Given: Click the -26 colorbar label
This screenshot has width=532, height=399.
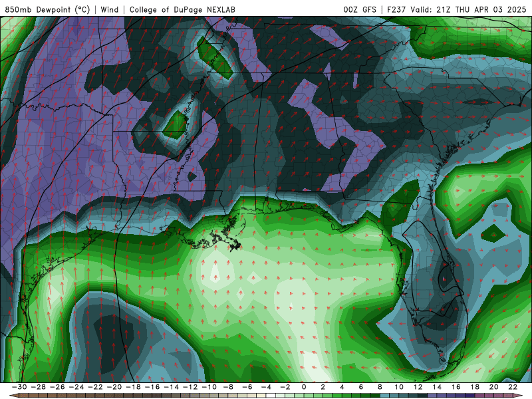Looking at the screenshot, I should coord(57,387).
